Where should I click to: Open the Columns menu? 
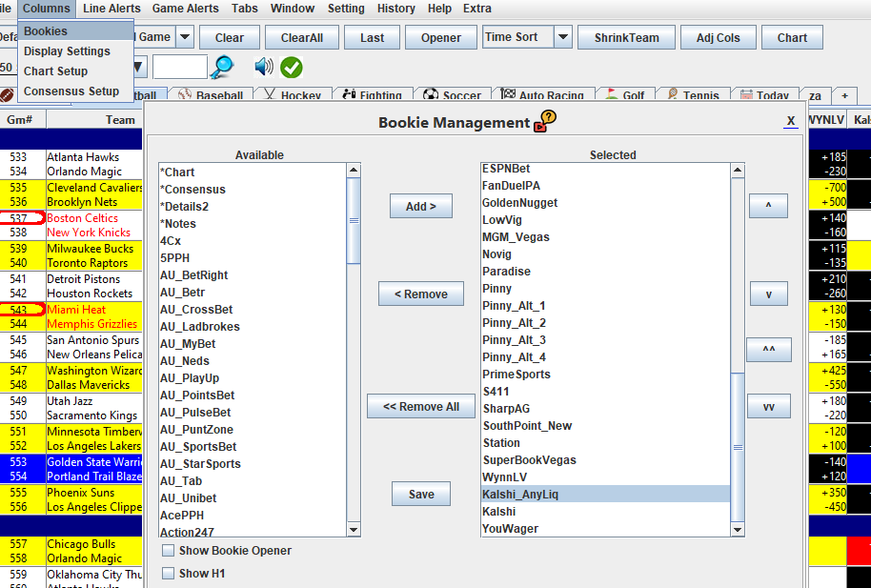pyautogui.click(x=47, y=9)
